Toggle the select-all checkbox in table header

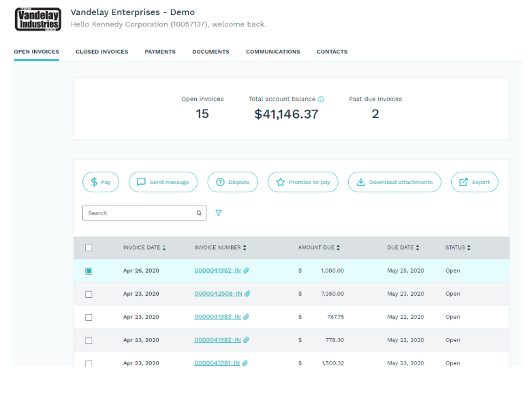(x=89, y=247)
